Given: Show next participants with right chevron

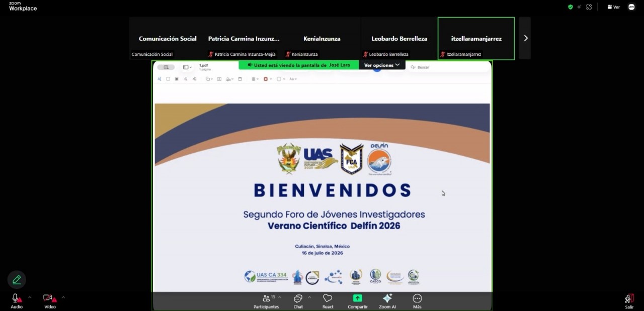Looking at the screenshot, I should coord(525,38).
